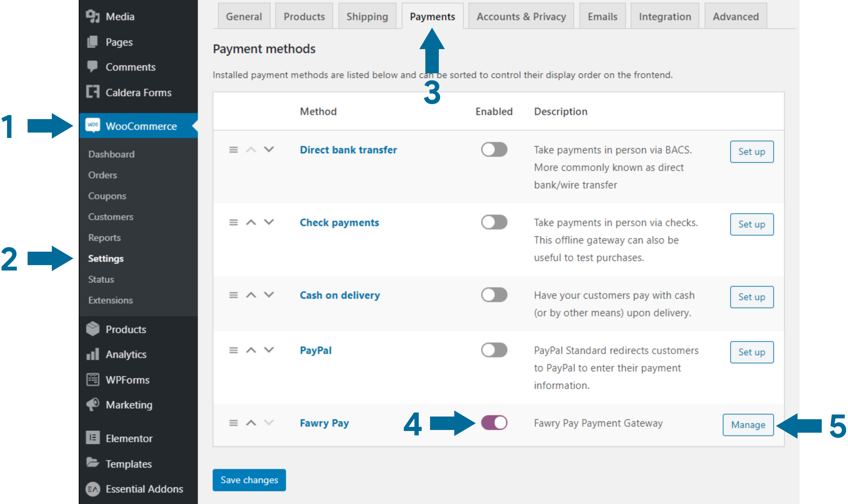Click the Analytics sidebar icon
The image size is (848, 504).
point(93,353)
